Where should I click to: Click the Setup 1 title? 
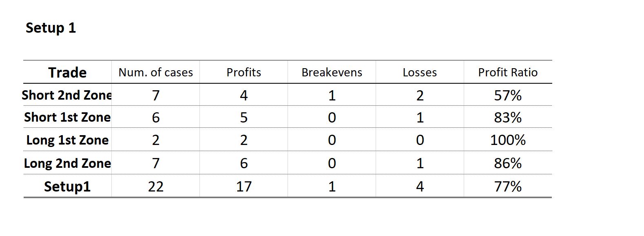click(51, 28)
